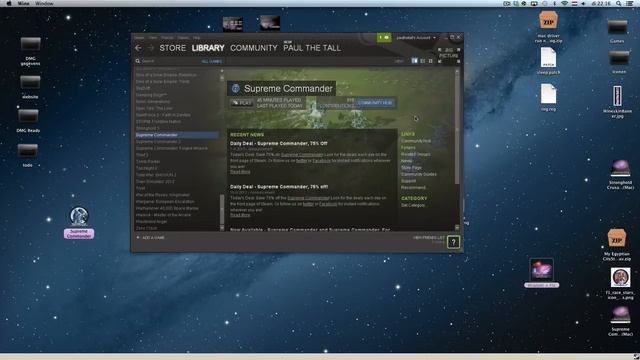
Task: Open the Steam menu in Steam window
Action: pos(139,38)
